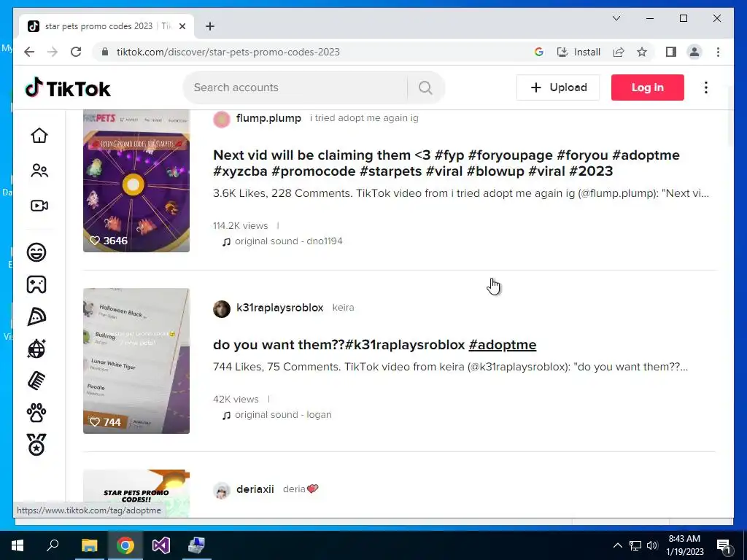Screen dimensions: 747x560
Task: Open File Explorer from taskbar
Action: [x=89, y=545]
